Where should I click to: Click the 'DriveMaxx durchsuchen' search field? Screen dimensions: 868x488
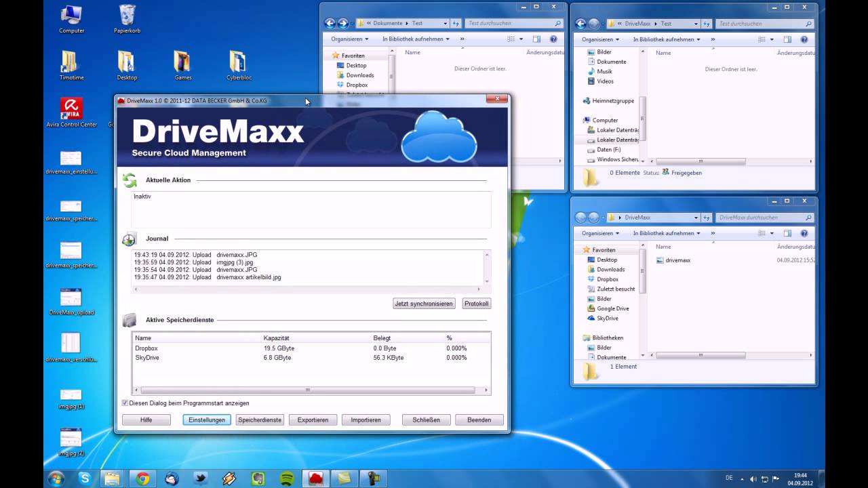(x=764, y=218)
